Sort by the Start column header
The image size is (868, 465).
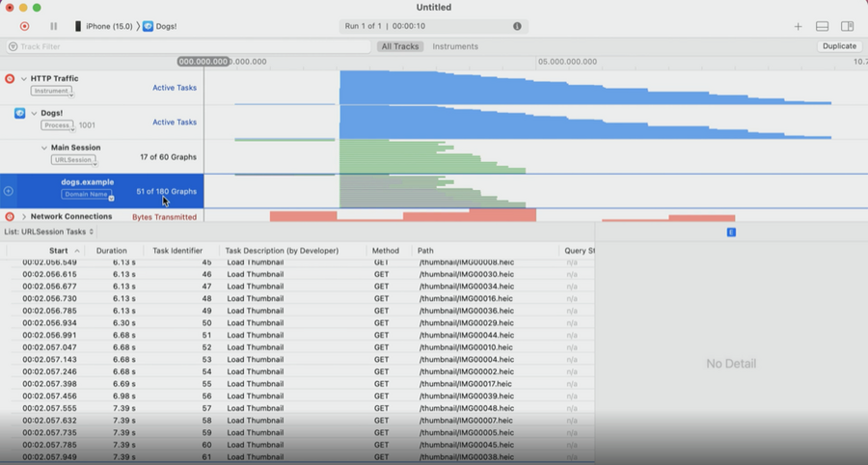(x=58, y=251)
